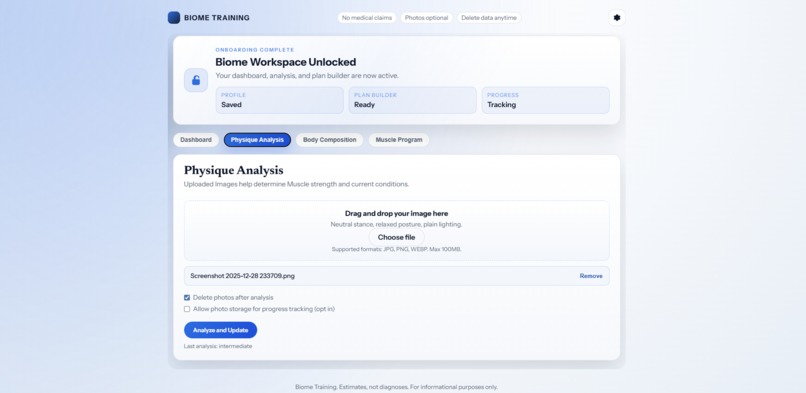Tick Allow photo storage for progress tracking
The width and height of the screenshot is (806, 393).
[187, 309]
